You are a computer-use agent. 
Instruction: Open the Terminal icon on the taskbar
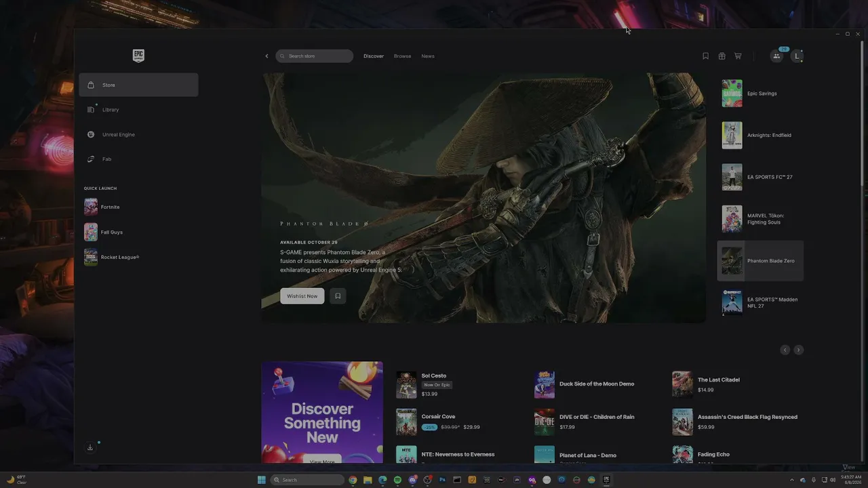457,480
